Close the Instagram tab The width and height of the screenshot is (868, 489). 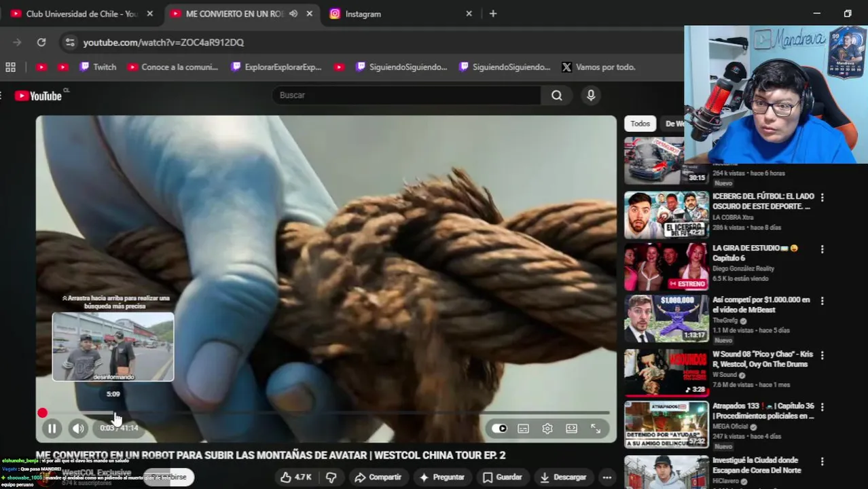coord(469,14)
